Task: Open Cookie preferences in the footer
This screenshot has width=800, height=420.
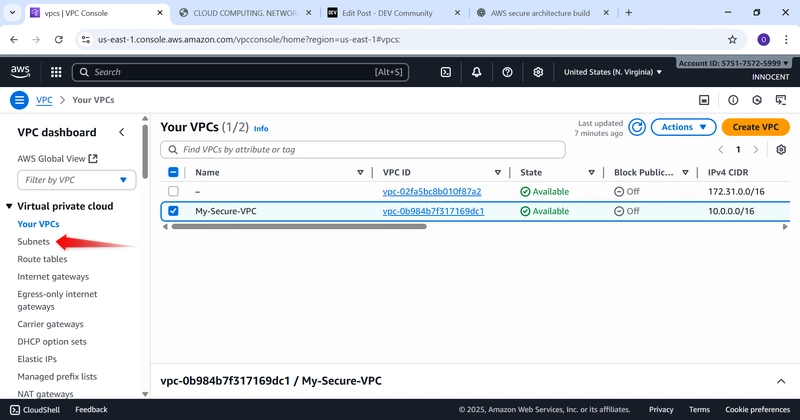Action: [x=758, y=409]
